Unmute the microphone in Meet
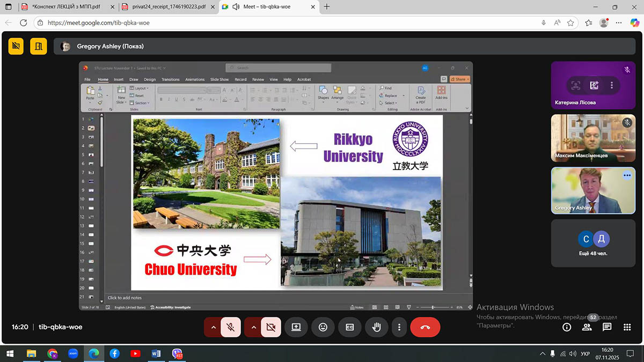Screen dimensions: 644x362 (231, 327)
